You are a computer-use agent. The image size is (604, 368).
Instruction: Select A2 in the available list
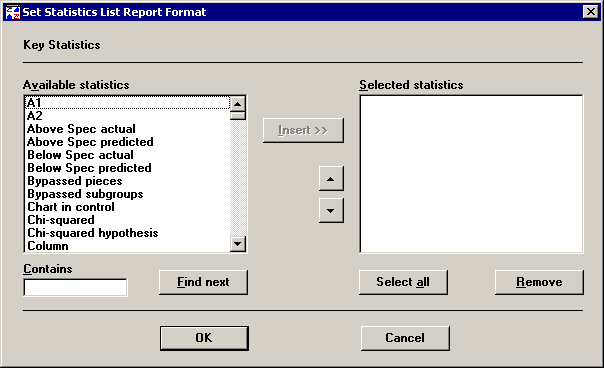(127, 116)
